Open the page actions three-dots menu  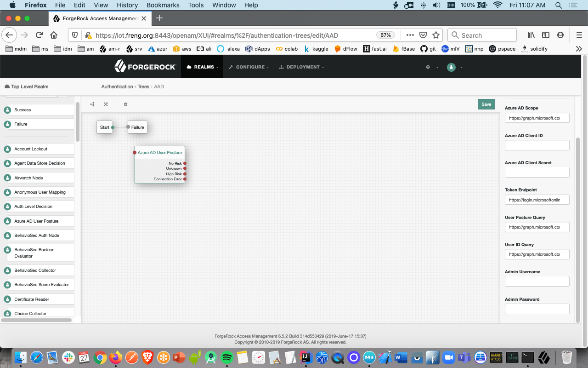coord(410,35)
